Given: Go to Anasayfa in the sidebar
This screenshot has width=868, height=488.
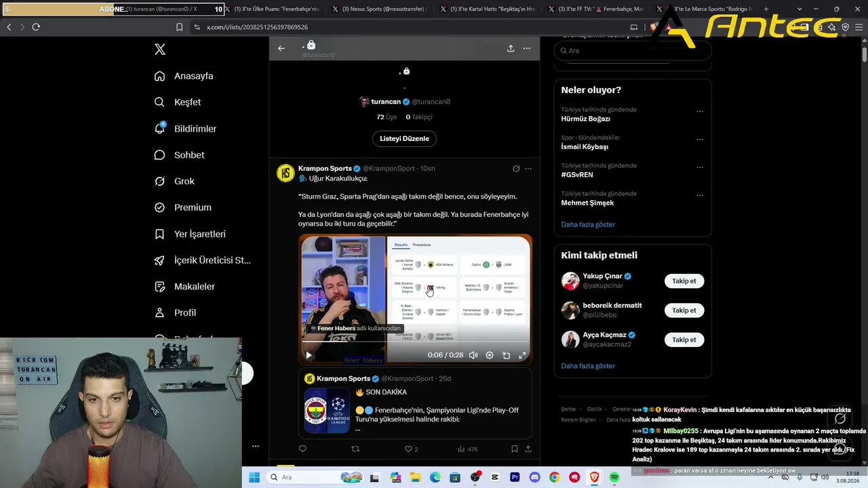Looking at the screenshot, I should tap(184, 76).
